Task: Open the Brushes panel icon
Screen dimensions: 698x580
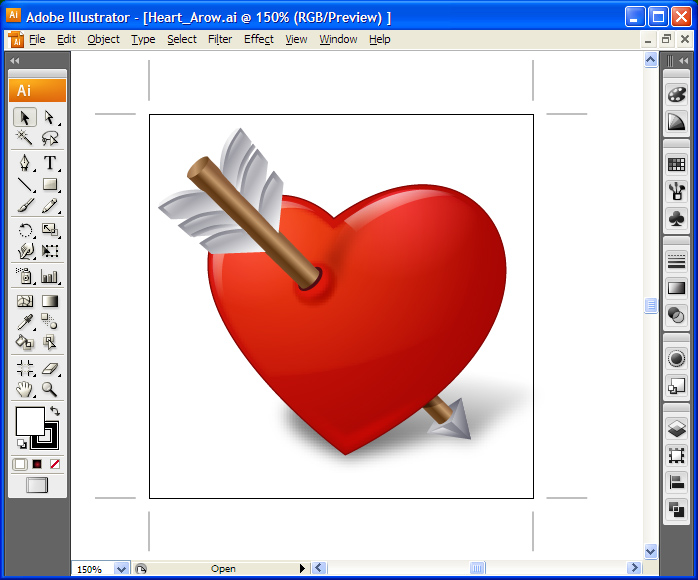Action: click(676, 191)
